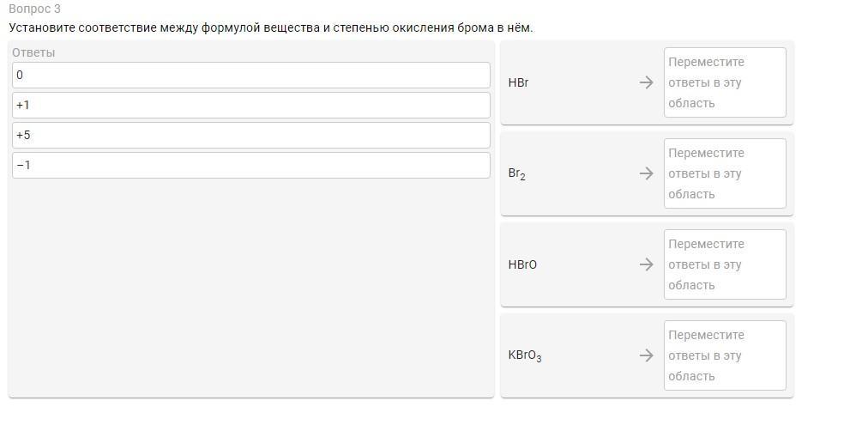Click the "Ответы" panel label
The image size is (868, 425).
33,52
